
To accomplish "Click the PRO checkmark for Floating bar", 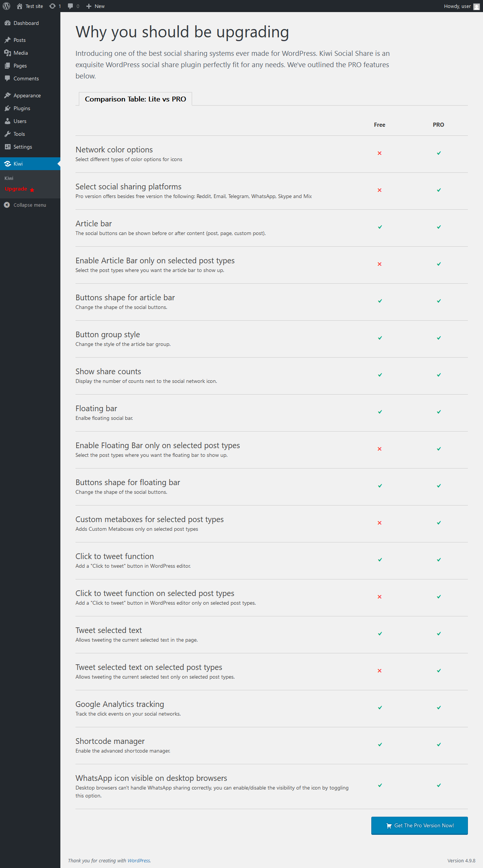I will 439,412.
